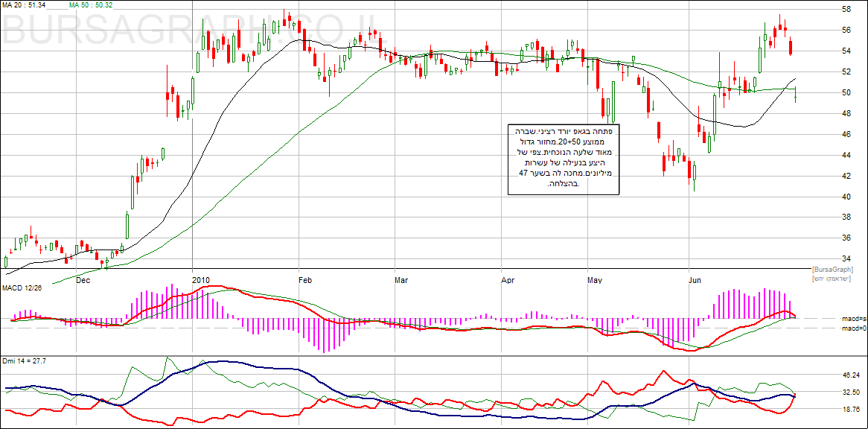
Task: Click the 46 price axis label
Action: coord(846,135)
